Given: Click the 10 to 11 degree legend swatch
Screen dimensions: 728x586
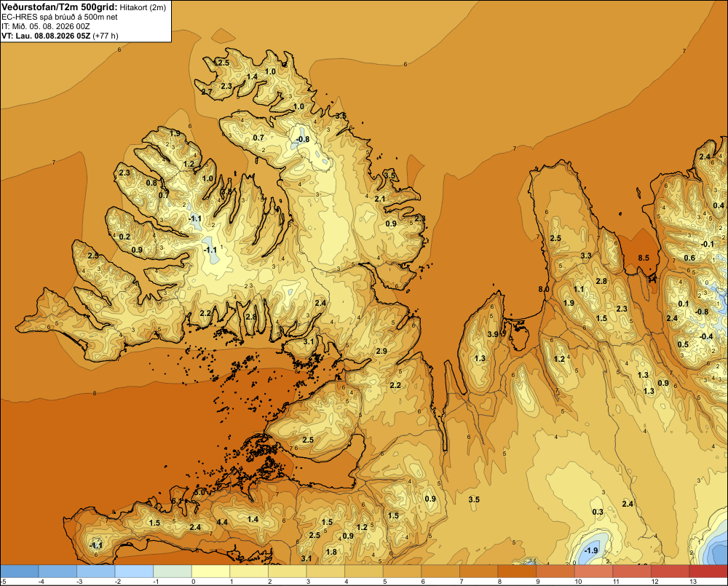Looking at the screenshot, I should click(x=593, y=571).
